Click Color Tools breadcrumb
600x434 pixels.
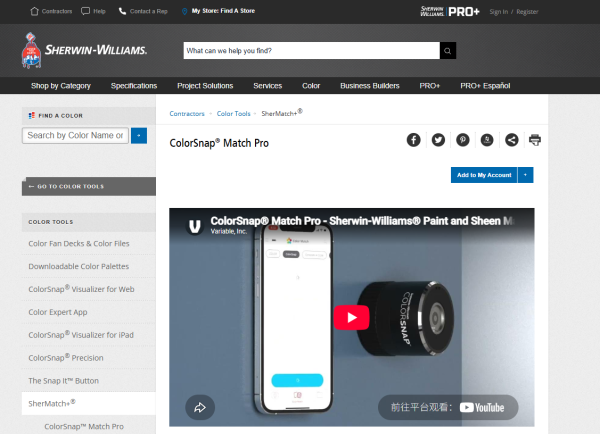(x=233, y=114)
